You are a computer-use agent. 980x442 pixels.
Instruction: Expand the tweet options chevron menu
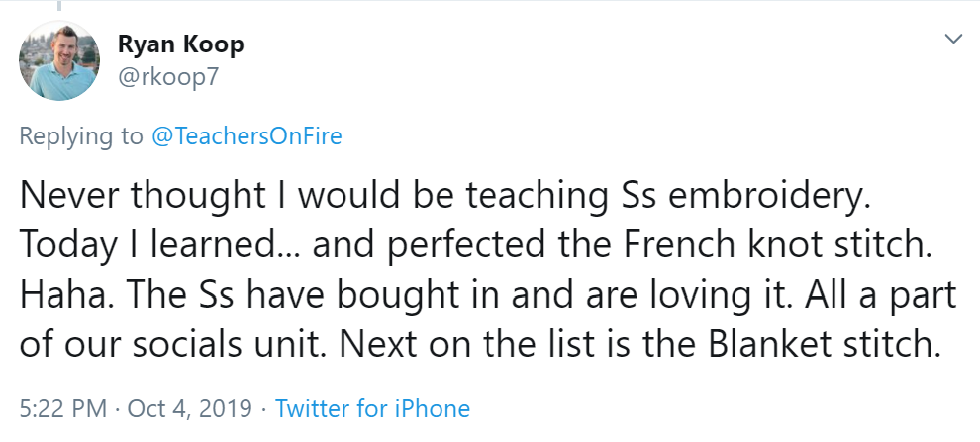953,40
